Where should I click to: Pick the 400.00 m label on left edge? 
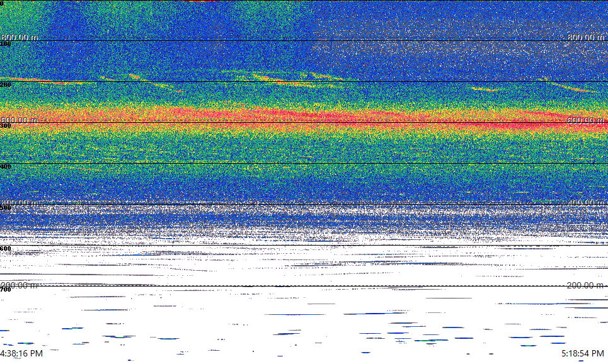pos(19,202)
